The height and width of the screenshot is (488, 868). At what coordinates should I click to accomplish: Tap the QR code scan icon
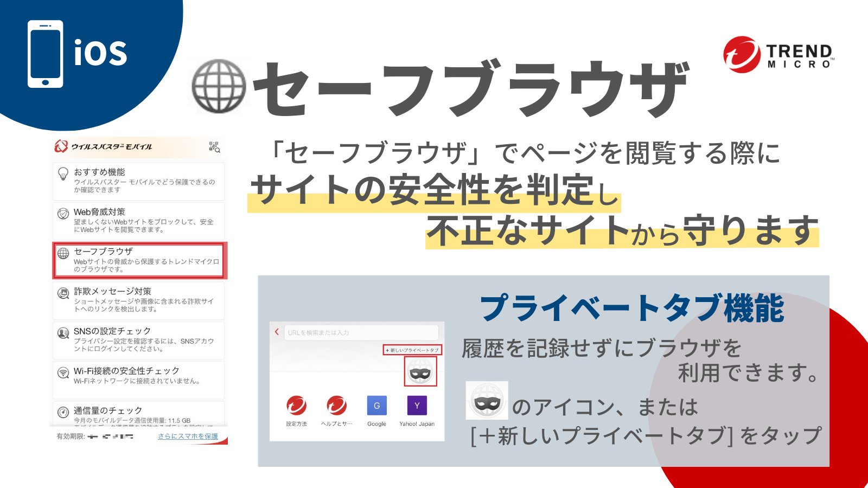pos(214,147)
